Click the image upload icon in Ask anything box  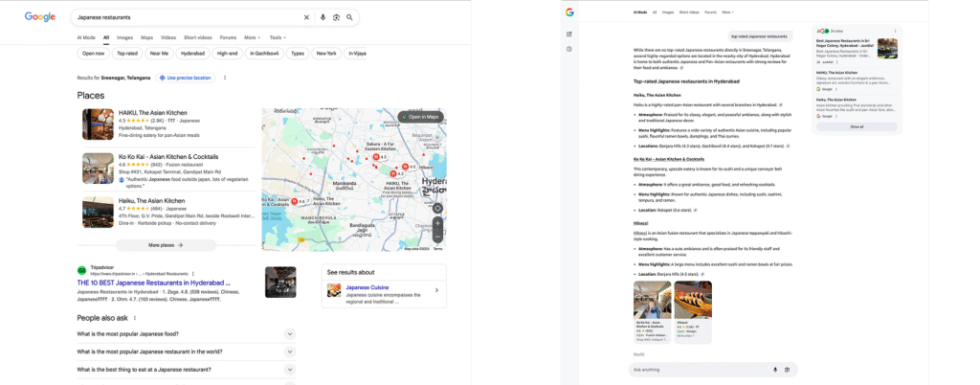787,370
